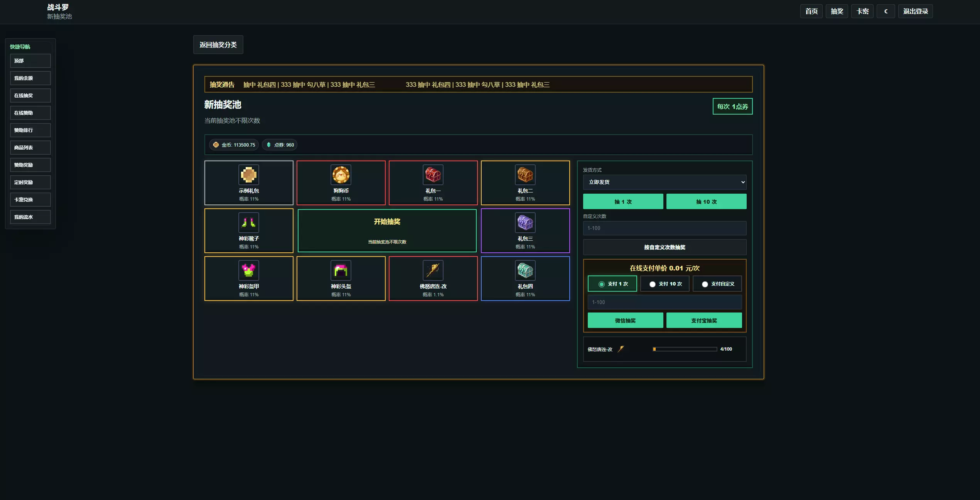This screenshot has width=980, height=500.
Task: Jump to 卡密兑换 in quick navigation
Action: (x=30, y=200)
